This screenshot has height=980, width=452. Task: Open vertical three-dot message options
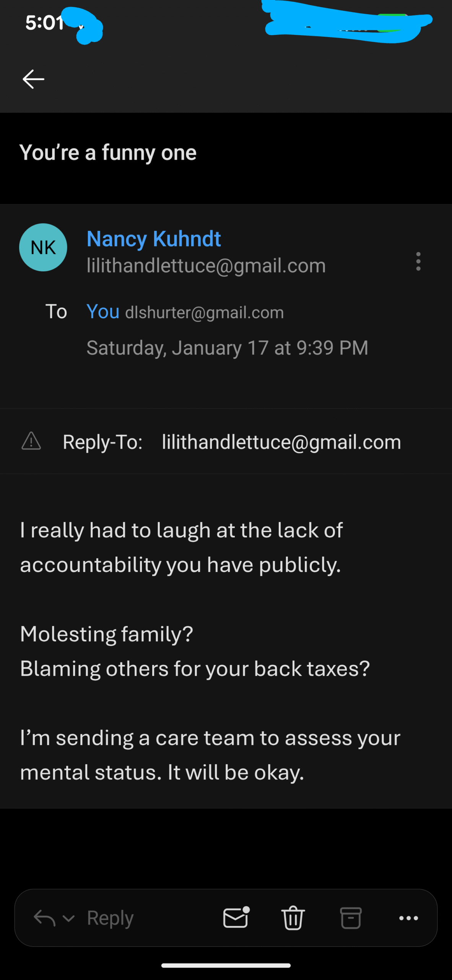(418, 261)
